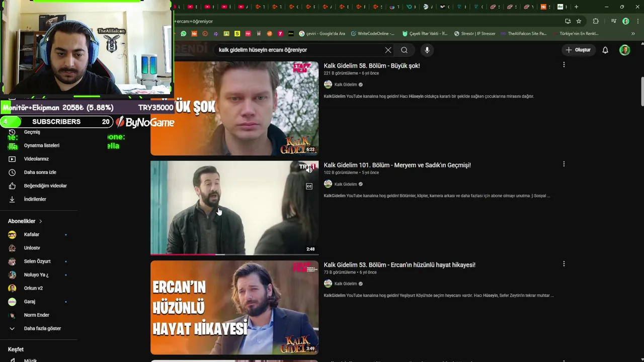Open Oynatma listeleri in the sidebar
The width and height of the screenshot is (644, 362).
(x=41, y=145)
